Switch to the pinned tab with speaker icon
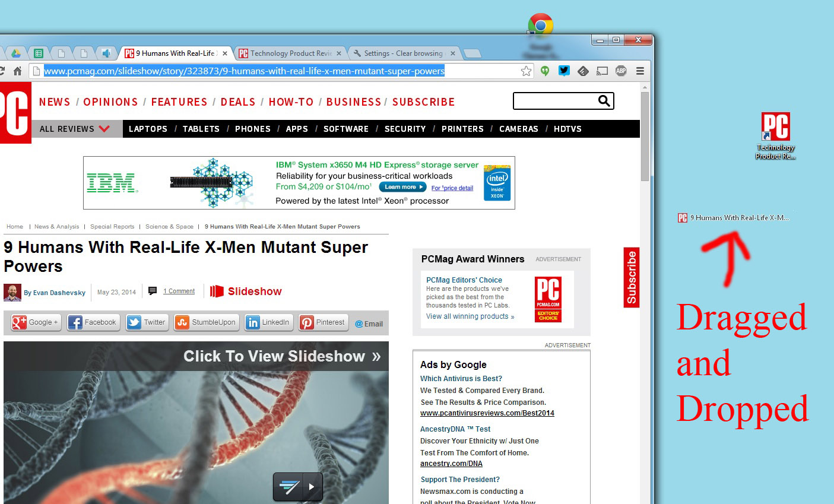 click(x=106, y=53)
